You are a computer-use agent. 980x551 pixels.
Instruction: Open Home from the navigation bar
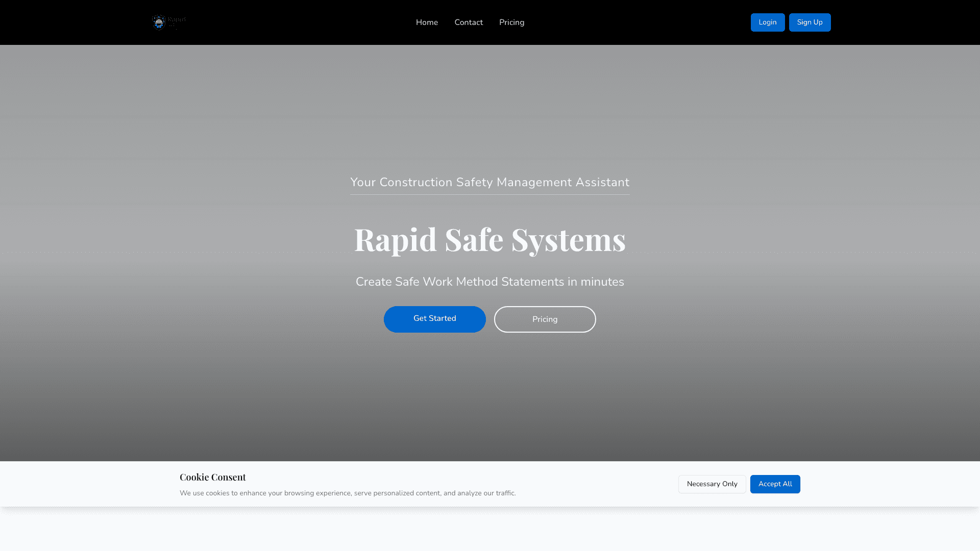click(427, 22)
